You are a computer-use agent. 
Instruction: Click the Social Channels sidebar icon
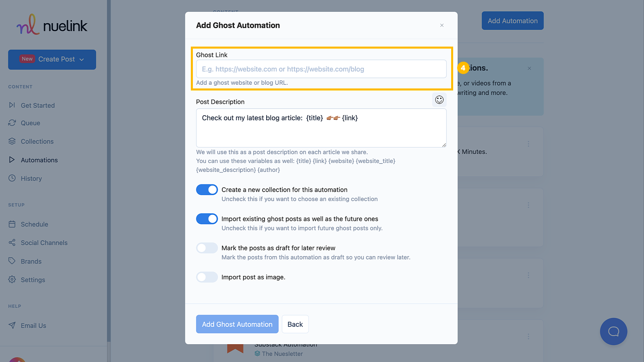pyautogui.click(x=12, y=242)
